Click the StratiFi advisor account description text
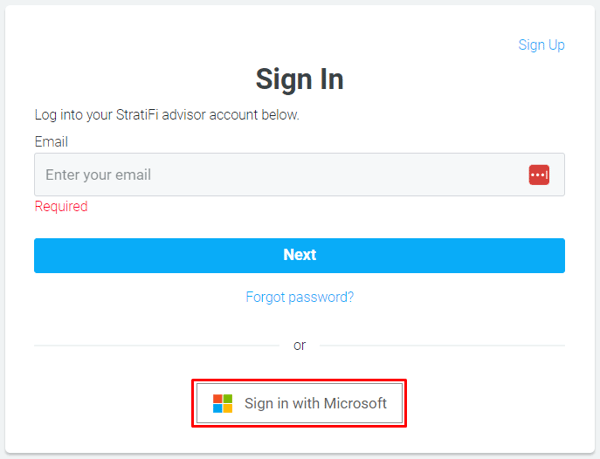The image size is (600, 459). (x=167, y=114)
